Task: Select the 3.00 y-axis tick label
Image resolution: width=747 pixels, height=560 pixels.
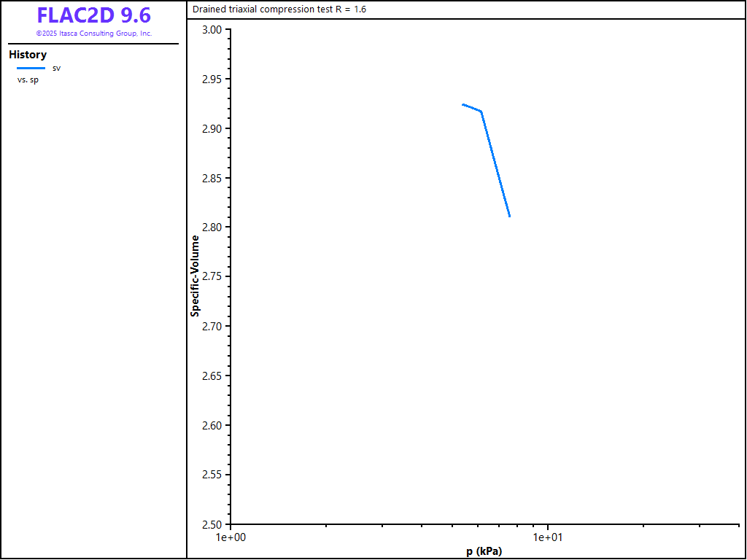Action: [x=212, y=30]
